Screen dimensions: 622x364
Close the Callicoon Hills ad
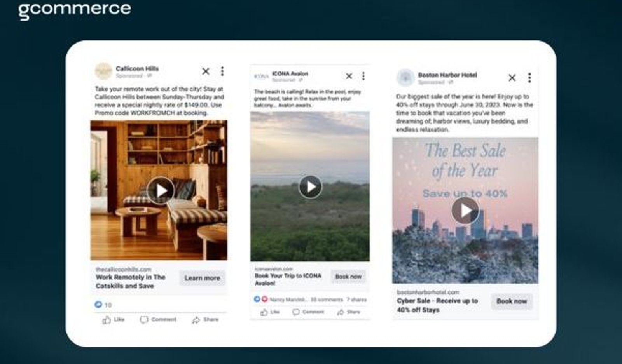point(206,71)
